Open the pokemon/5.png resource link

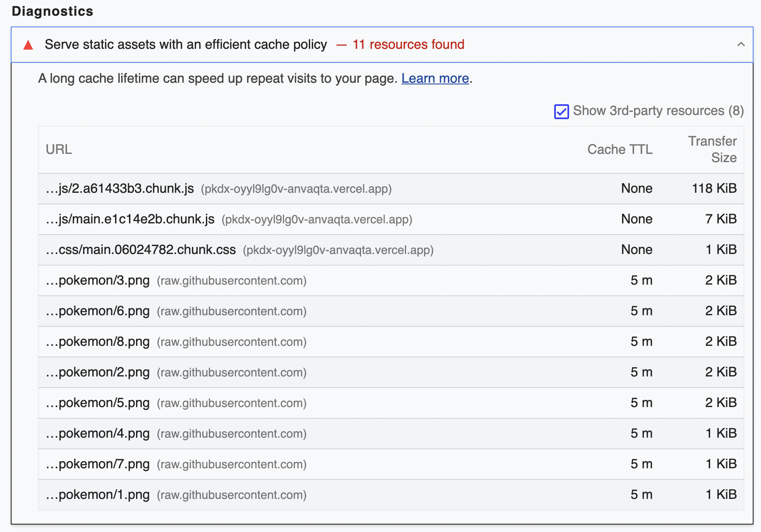pos(98,403)
